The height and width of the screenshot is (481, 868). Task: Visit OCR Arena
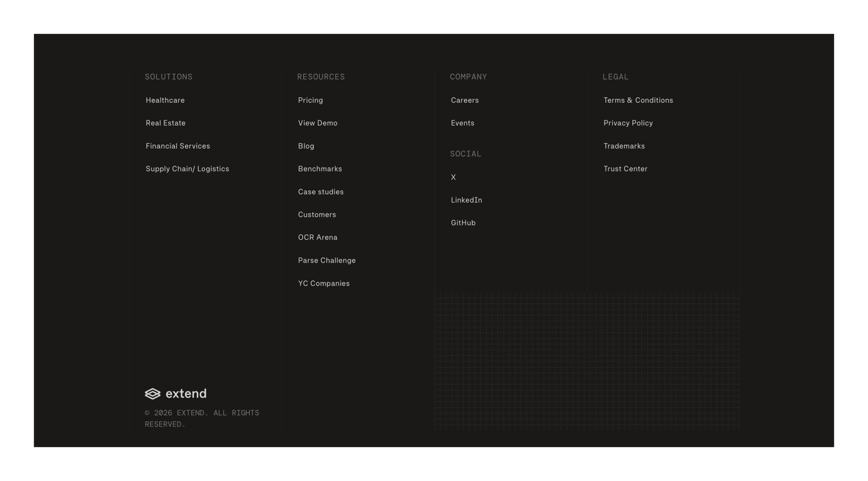tap(318, 238)
